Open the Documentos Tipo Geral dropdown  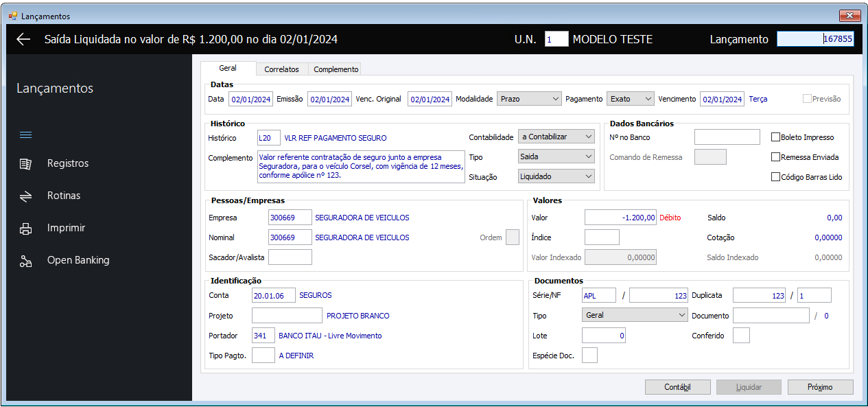coord(635,315)
